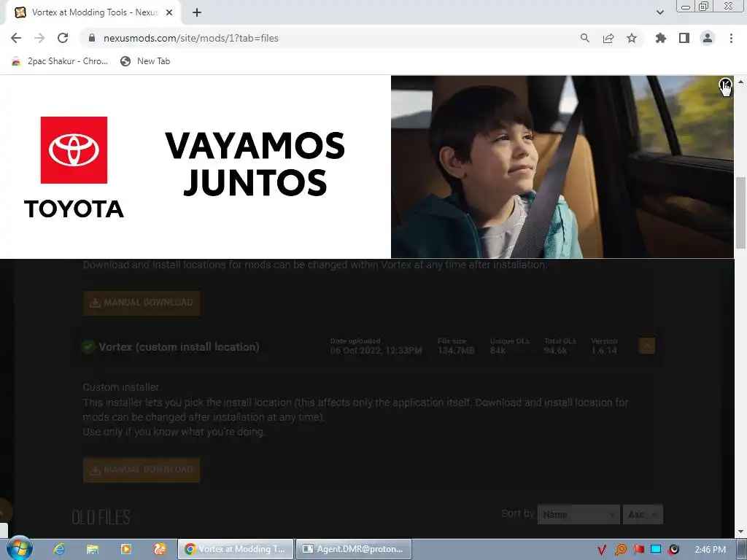This screenshot has width=747, height=560.
Task: Click the 134.7MB file size value
Action: [456, 351]
